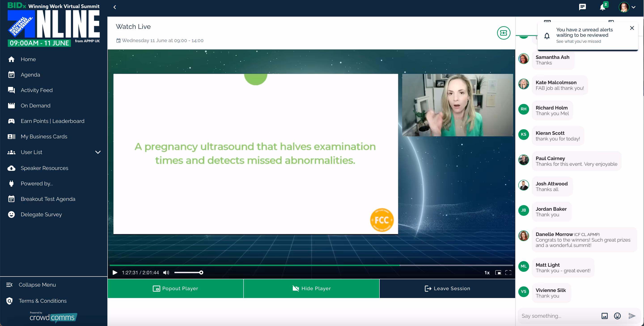This screenshot has width=644, height=326.
Task: Send the chat message arrow icon
Action: pyautogui.click(x=632, y=316)
